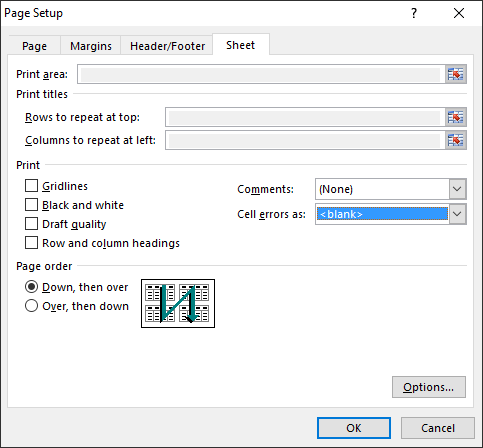
Task: Choose Over, then down page order
Action: [31, 306]
